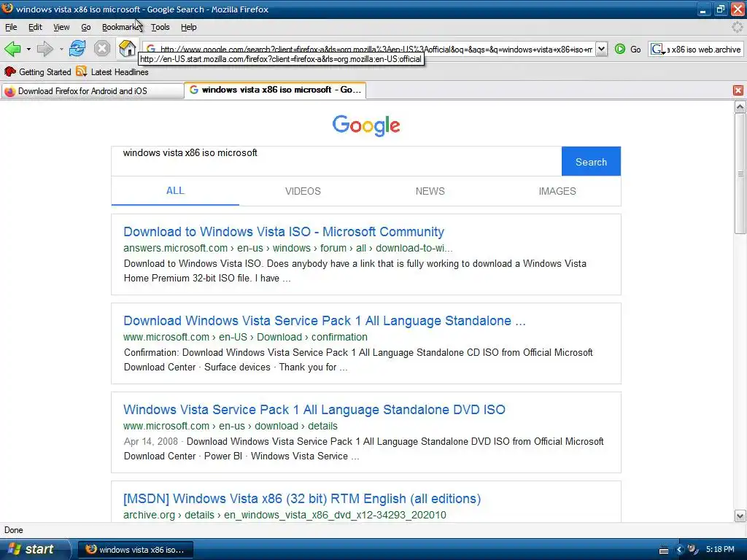Click the Stop loading icon
The width and height of the screenshot is (747, 560).
[x=102, y=49]
